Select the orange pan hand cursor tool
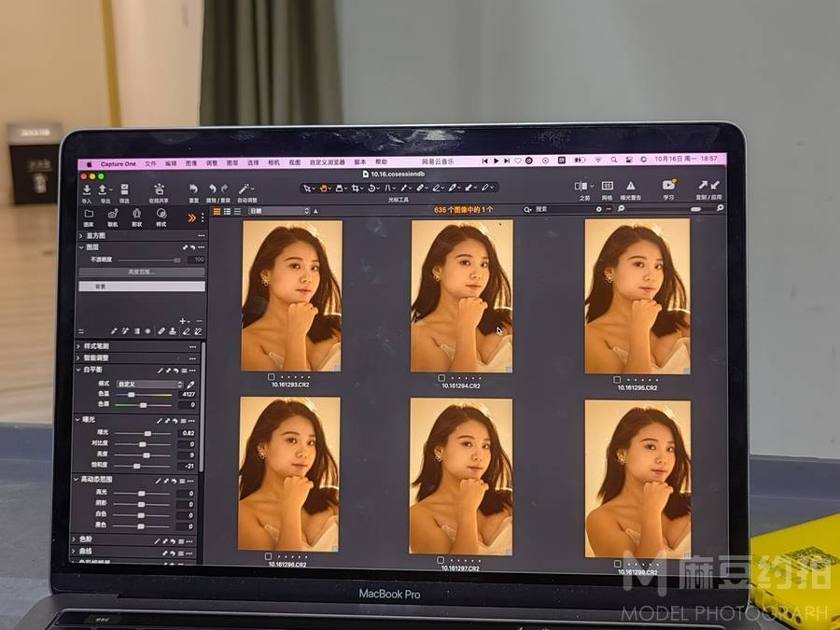The image size is (840, 630). point(324,188)
